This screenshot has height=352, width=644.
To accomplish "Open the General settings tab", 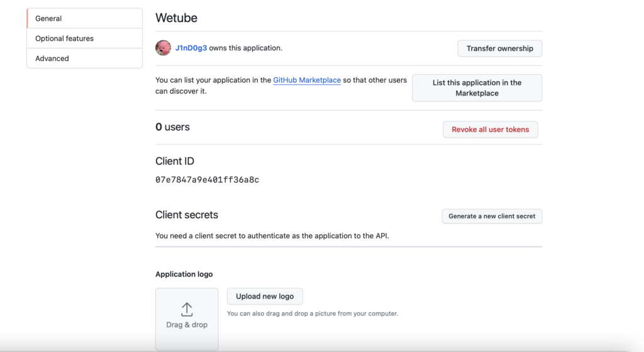I will 85,18.
